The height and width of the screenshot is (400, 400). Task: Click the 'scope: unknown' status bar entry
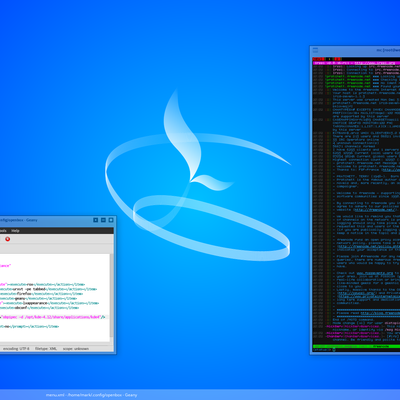pyautogui.click(x=76, y=349)
